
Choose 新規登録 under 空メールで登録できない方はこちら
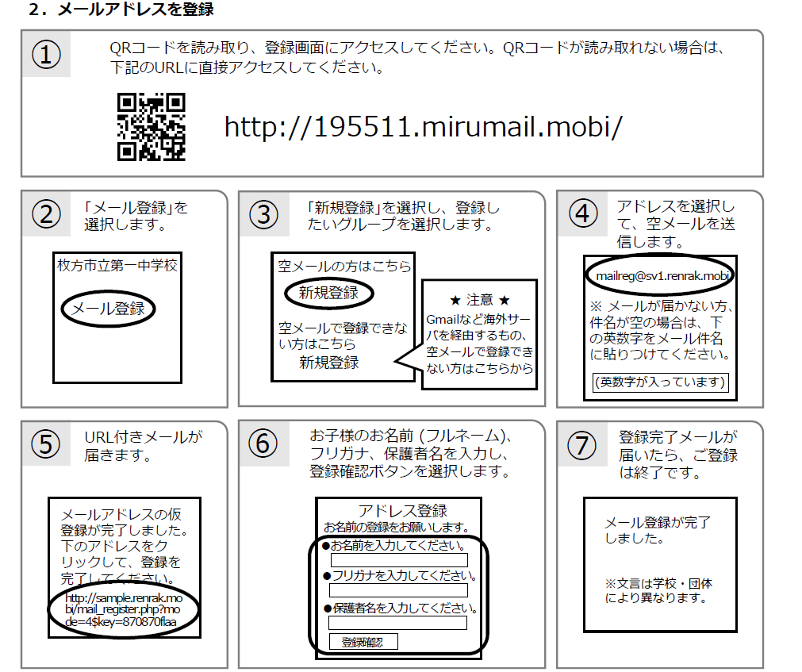click(329, 363)
